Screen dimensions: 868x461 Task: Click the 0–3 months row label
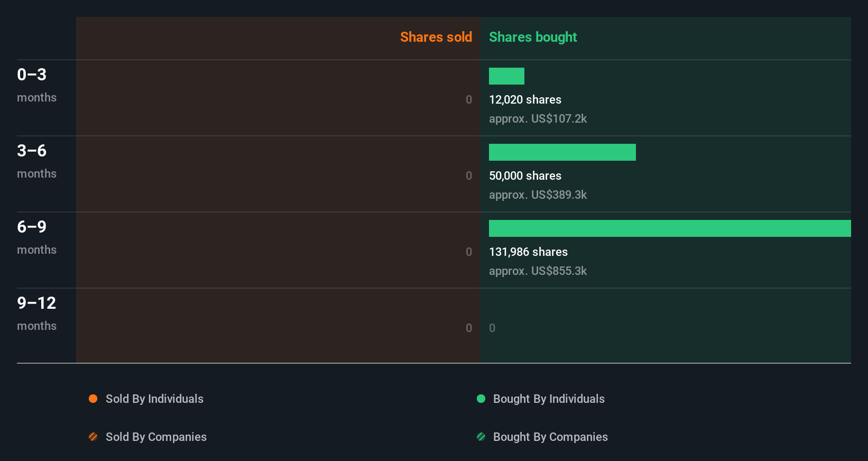point(36,85)
